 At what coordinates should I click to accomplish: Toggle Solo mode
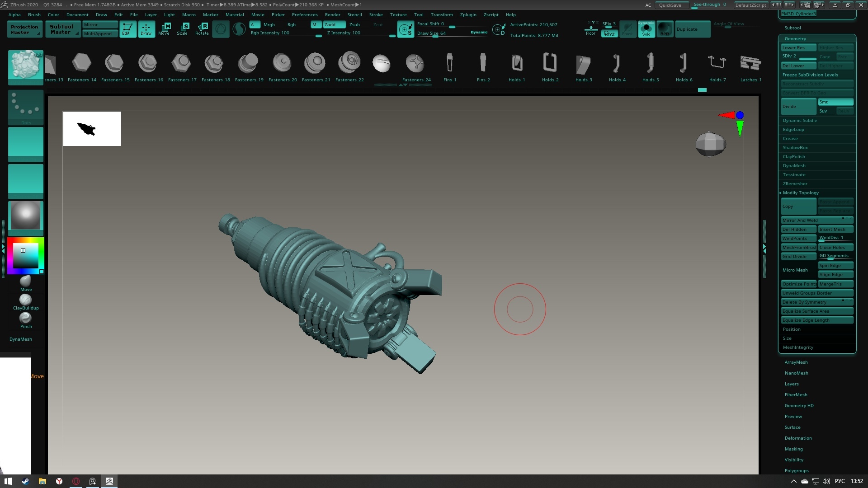click(x=646, y=29)
